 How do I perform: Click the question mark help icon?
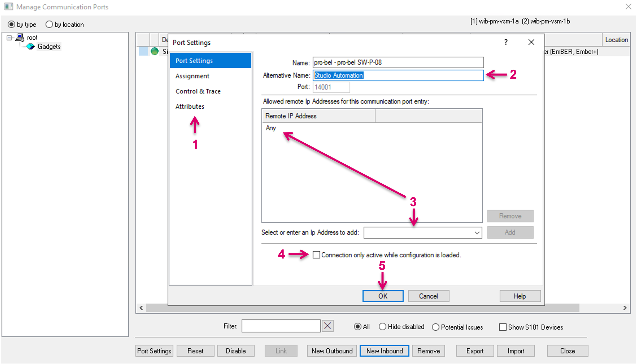(x=506, y=42)
